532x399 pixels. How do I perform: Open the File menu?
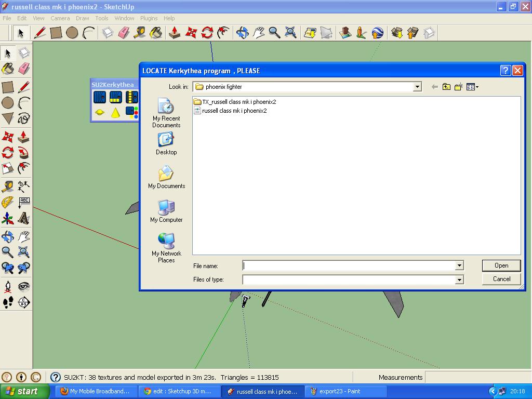[7, 18]
